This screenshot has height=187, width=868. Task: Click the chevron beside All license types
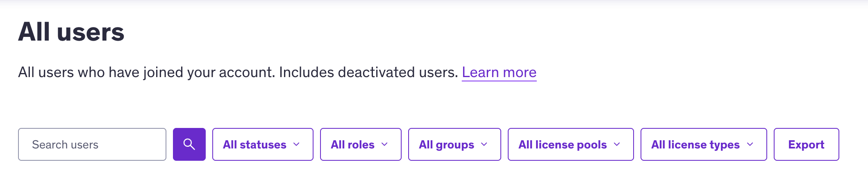pos(750,144)
